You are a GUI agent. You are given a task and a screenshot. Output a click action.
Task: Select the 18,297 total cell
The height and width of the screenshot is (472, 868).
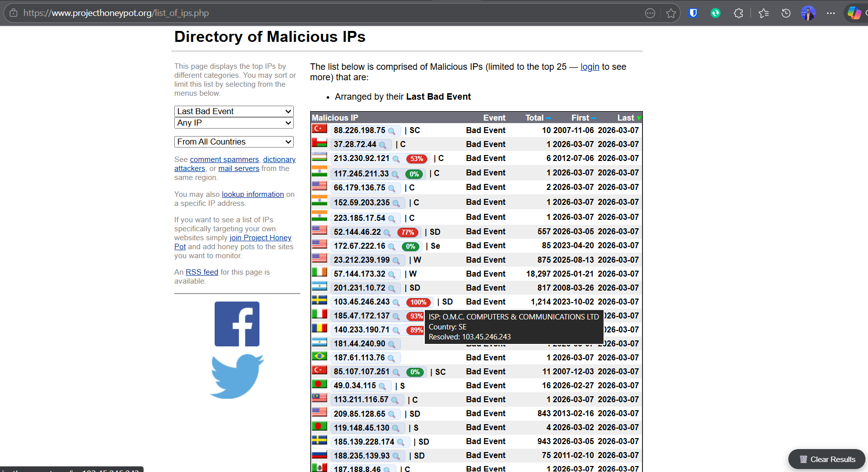(538, 274)
